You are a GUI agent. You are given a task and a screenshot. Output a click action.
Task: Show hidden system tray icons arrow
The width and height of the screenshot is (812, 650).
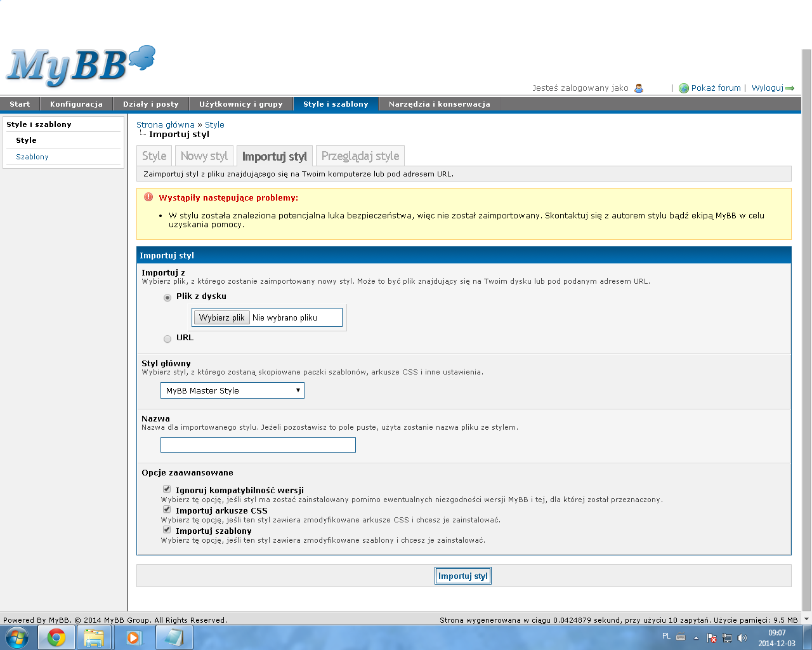696,638
